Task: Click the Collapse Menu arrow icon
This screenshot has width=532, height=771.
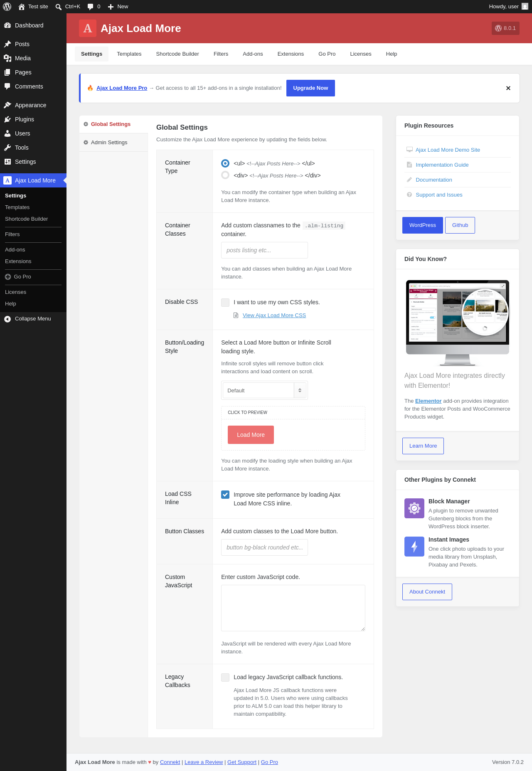Action: [x=7, y=319]
